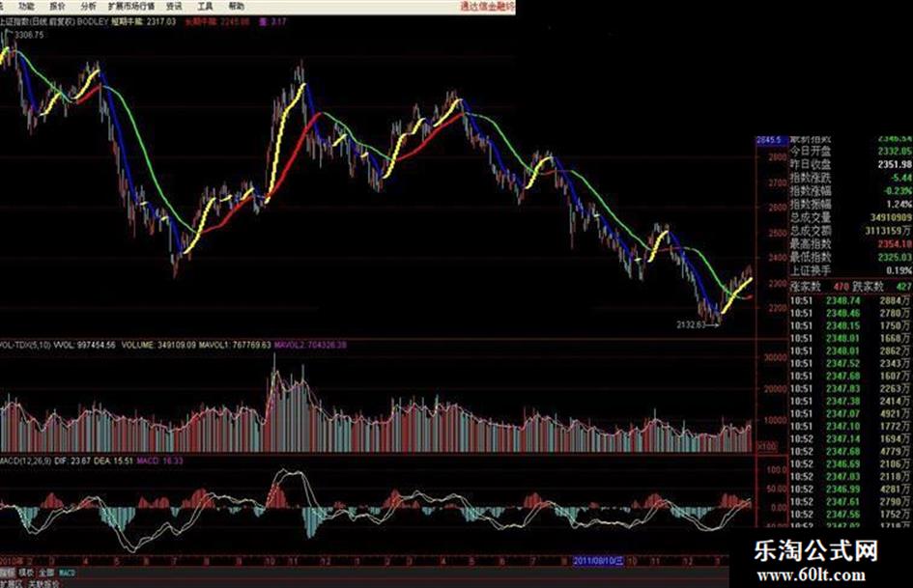
Task: Click the 3308.75 high price label
Action: click(29, 35)
